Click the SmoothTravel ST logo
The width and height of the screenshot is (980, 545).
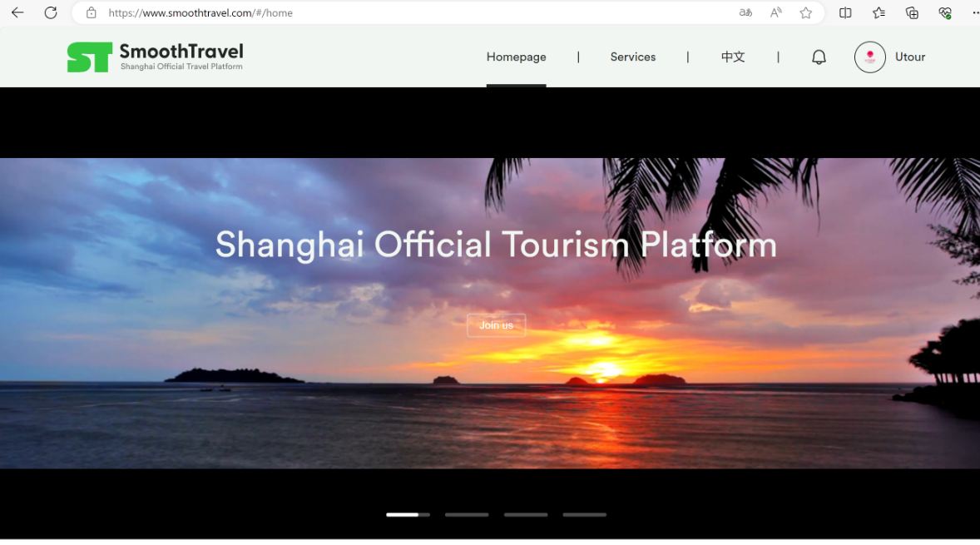click(90, 57)
